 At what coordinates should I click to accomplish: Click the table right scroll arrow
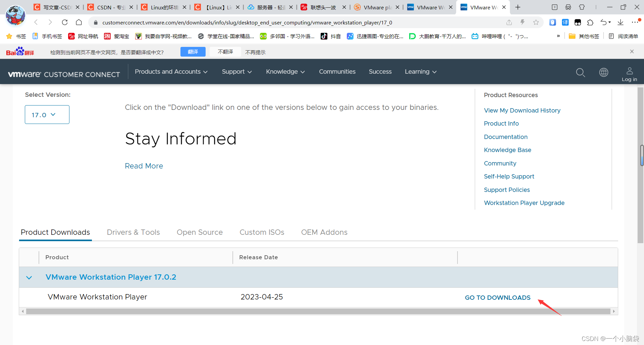click(614, 312)
